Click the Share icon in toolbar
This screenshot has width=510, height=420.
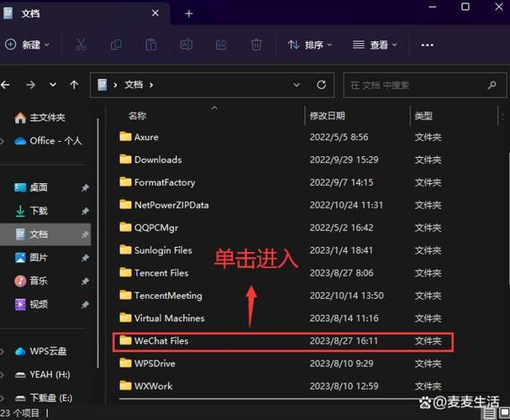221,45
